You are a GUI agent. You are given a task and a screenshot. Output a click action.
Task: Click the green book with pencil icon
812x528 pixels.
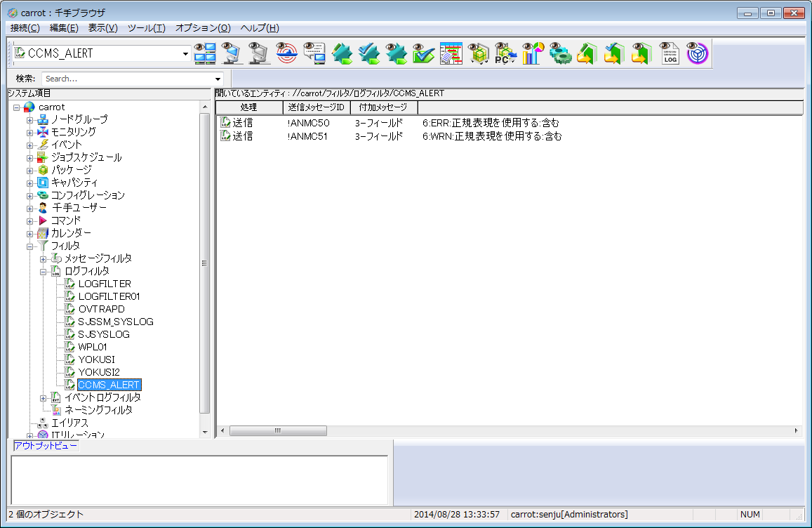click(x=587, y=53)
